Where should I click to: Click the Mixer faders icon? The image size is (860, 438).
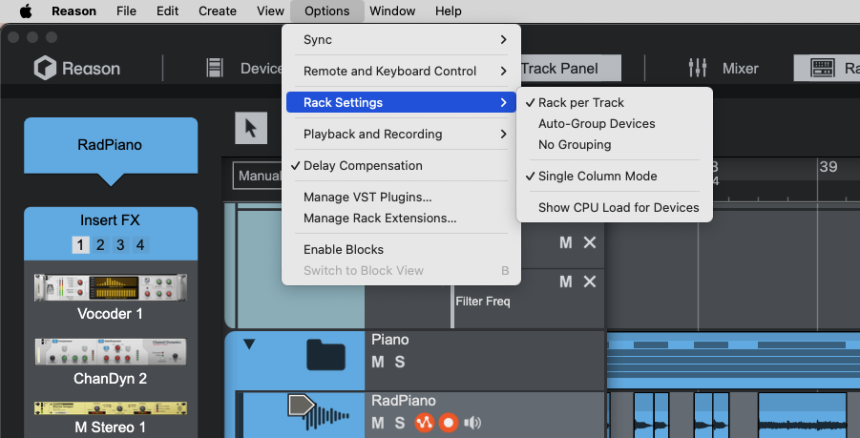pyautogui.click(x=697, y=68)
